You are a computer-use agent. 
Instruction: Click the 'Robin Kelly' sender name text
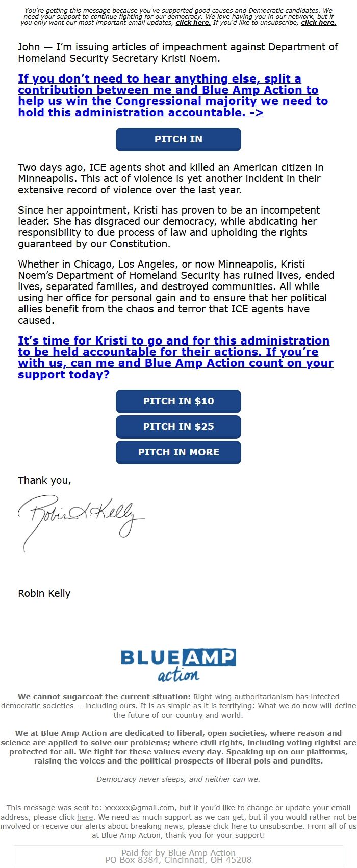tap(44, 593)
